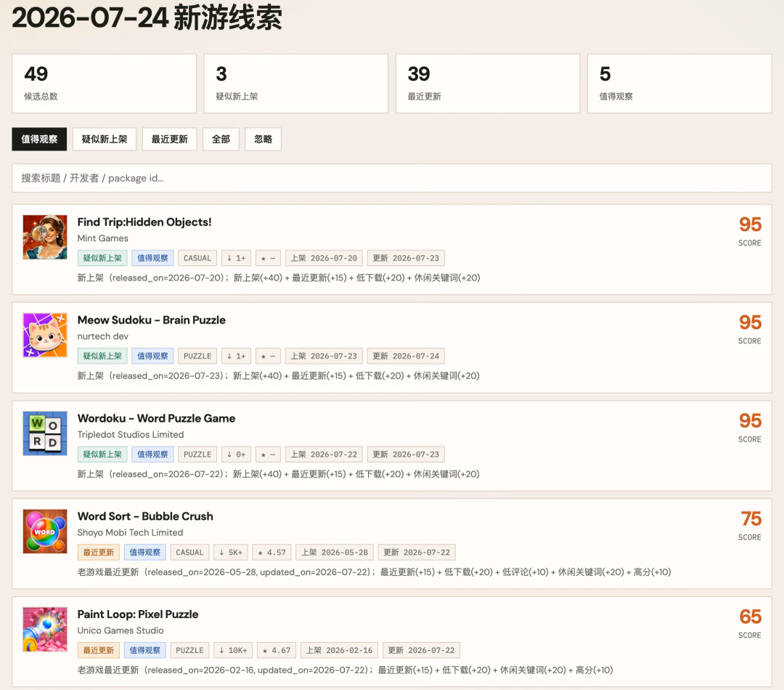
Task: Click the CASUAL tag on Find Trip row
Action: [197, 258]
